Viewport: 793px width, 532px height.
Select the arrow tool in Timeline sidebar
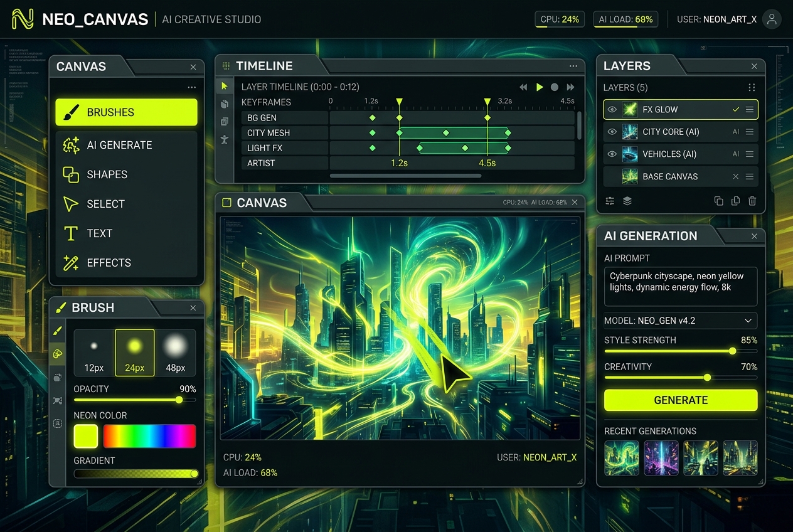(x=225, y=87)
